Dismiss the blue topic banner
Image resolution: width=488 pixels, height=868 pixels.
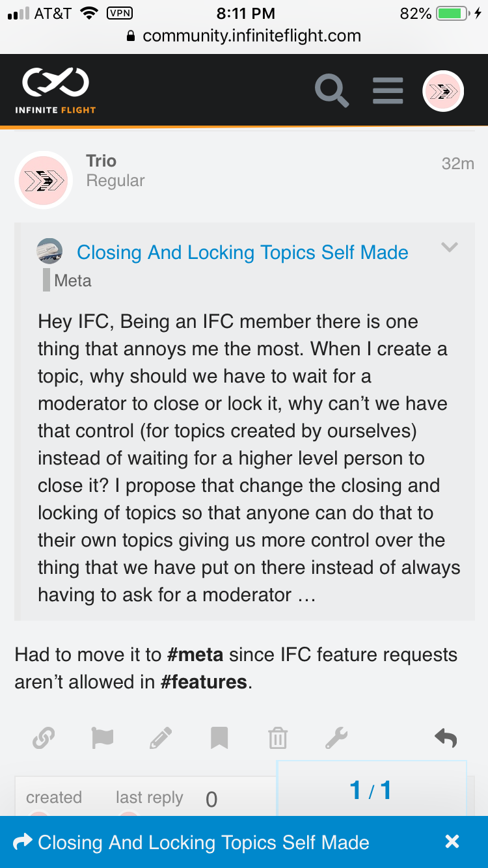point(452,842)
